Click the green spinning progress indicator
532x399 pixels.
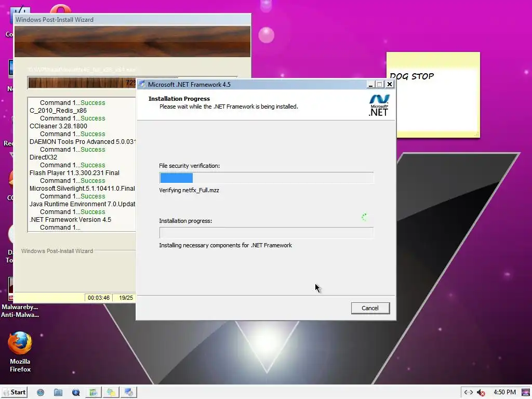364,217
